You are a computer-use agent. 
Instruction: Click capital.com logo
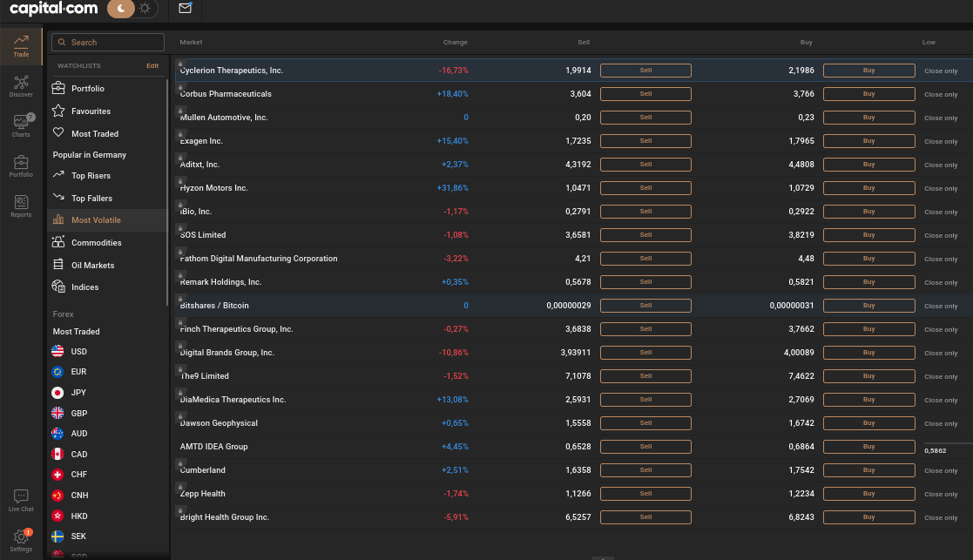tap(54, 9)
